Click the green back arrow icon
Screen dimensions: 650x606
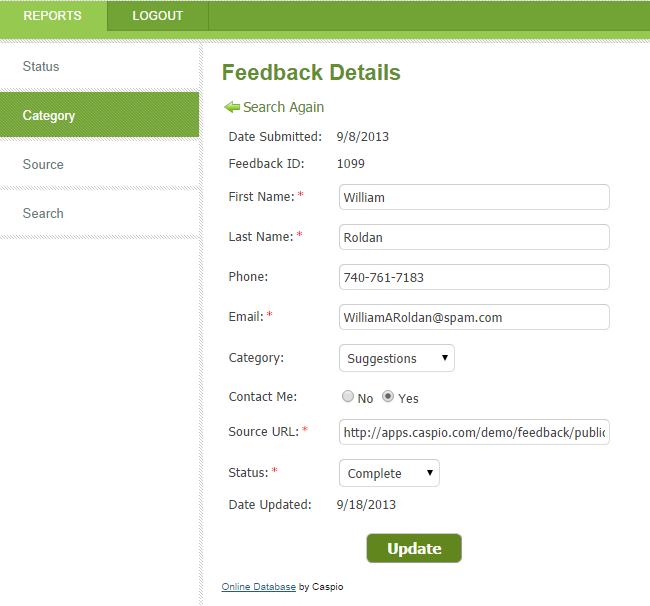tap(232, 107)
